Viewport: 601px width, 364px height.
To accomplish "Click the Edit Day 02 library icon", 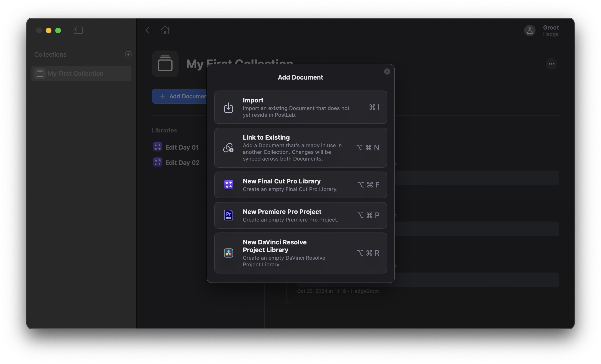I will [x=158, y=162].
